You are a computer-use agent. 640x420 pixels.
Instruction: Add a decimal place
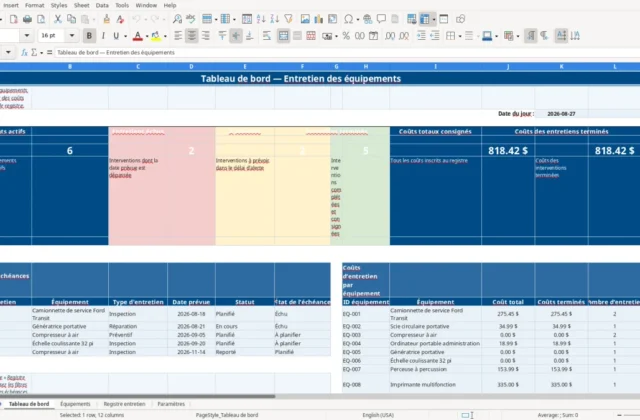[390, 36]
